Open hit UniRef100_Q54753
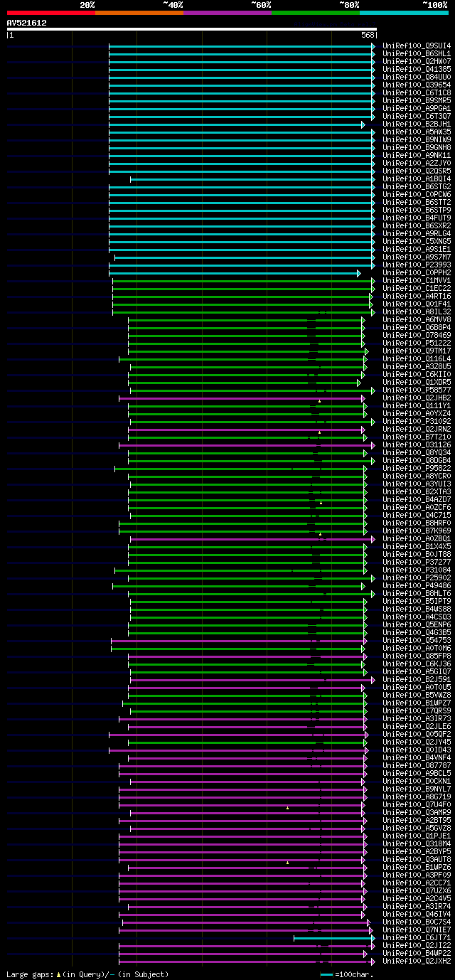Image resolution: width=455 pixels, height=980 pixels. coord(417,640)
